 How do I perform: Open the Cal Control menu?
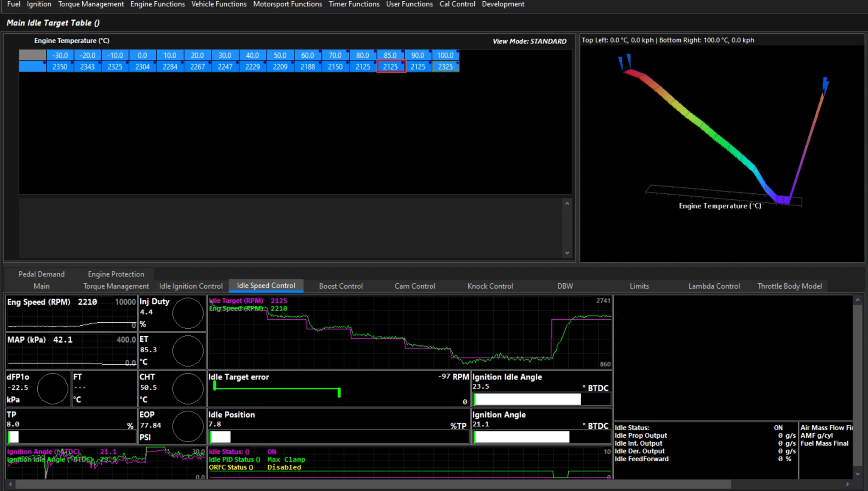(x=457, y=4)
